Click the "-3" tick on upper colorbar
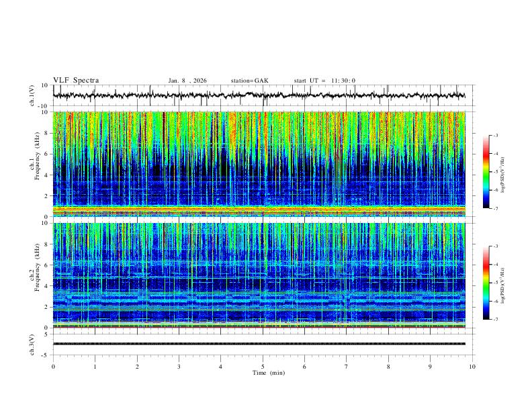 point(495,135)
